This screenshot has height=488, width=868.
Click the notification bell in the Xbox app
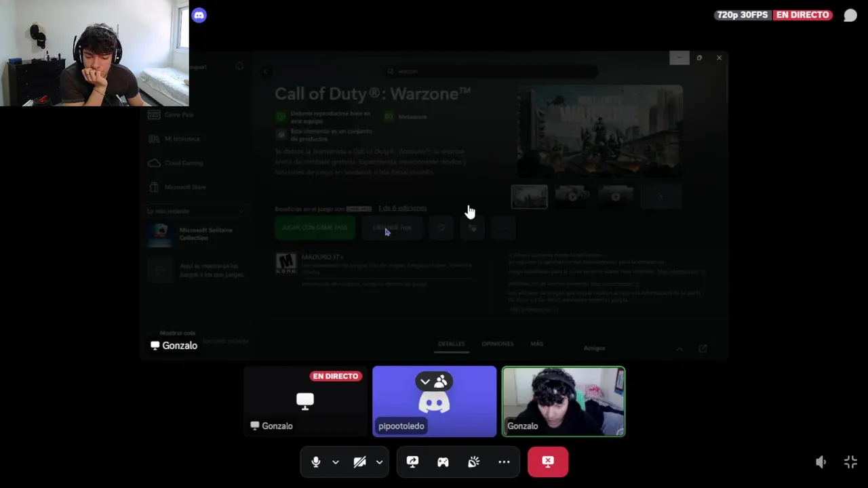(x=239, y=66)
